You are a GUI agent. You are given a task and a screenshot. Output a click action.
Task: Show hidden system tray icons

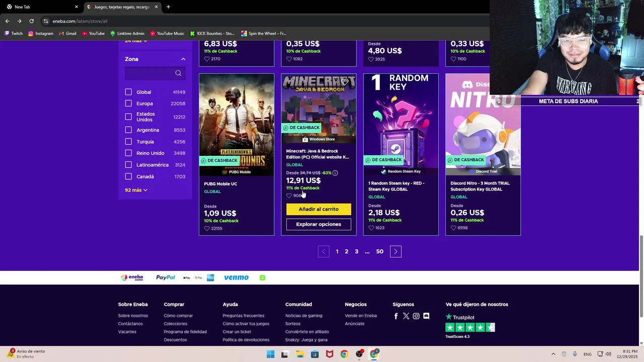pos(553,354)
